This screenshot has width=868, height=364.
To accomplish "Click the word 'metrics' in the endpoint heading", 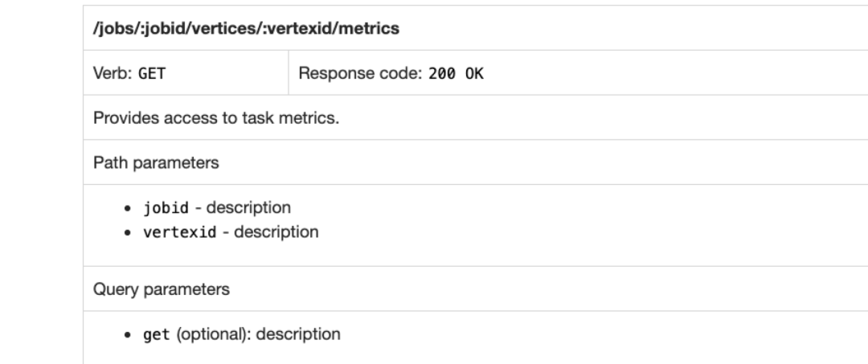I will point(369,28).
